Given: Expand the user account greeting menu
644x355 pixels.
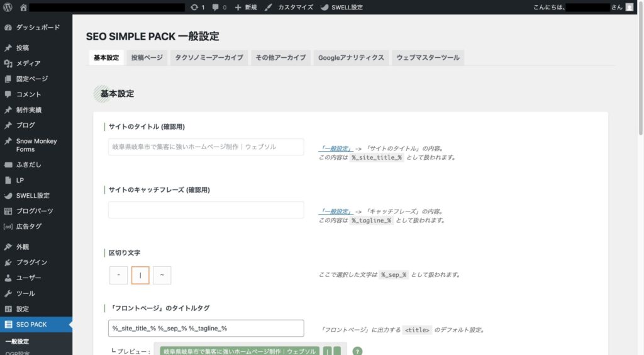Looking at the screenshot, I should click(597, 8).
